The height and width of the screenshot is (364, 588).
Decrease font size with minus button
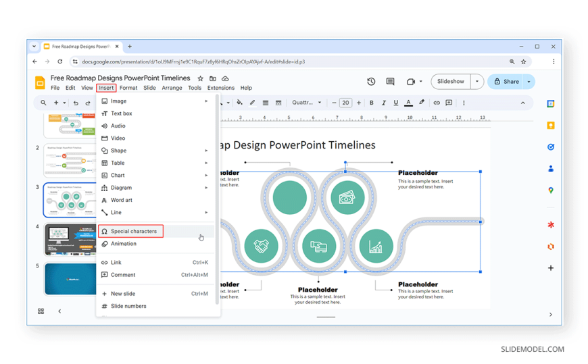click(x=334, y=103)
